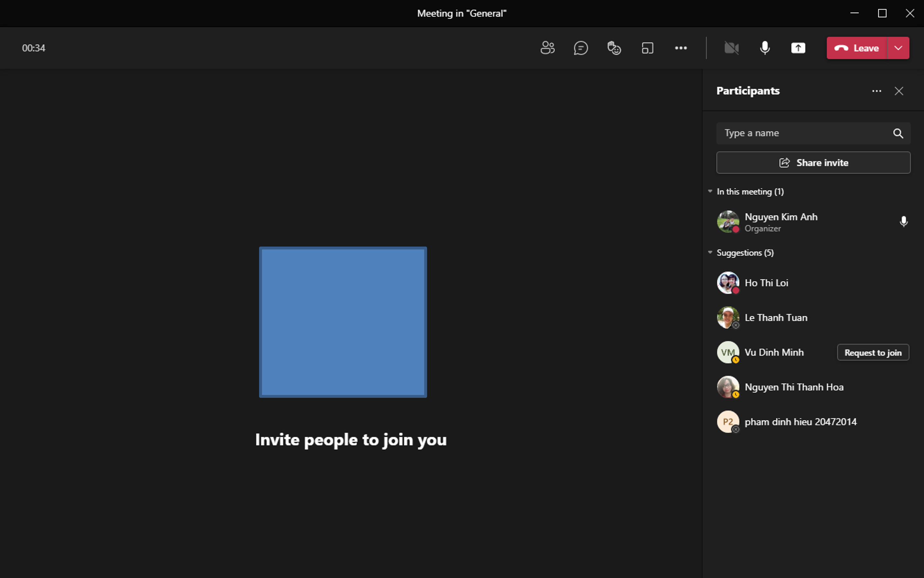Click the Share invite button
Image resolution: width=924 pixels, height=578 pixels.
pyautogui.click(x=813, y=162)
